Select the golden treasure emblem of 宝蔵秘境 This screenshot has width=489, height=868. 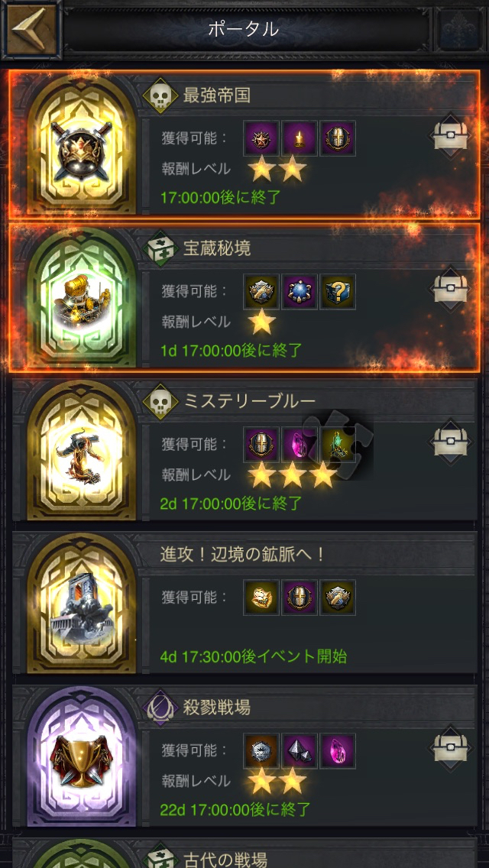coord(82,297)
